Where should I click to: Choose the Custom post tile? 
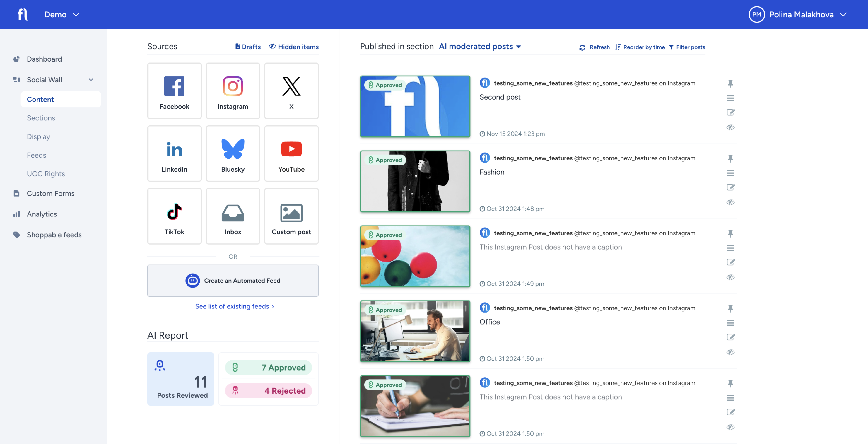pyautogui.click(x=291, y=216)
